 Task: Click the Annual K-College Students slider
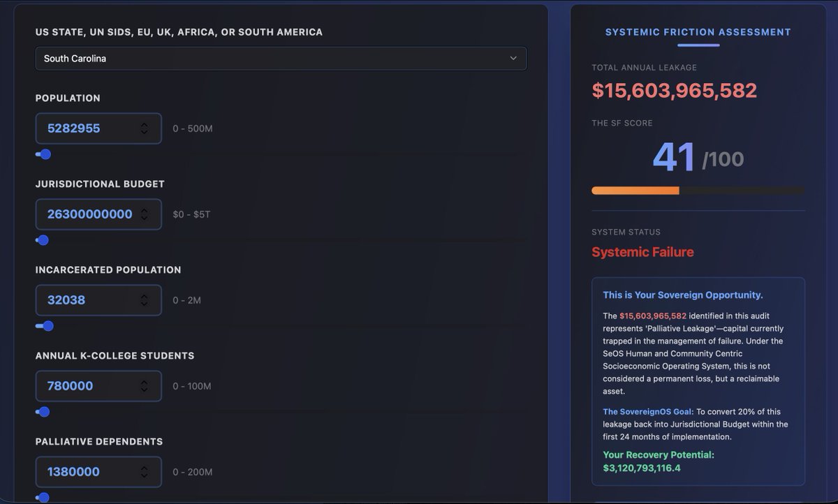43,412
